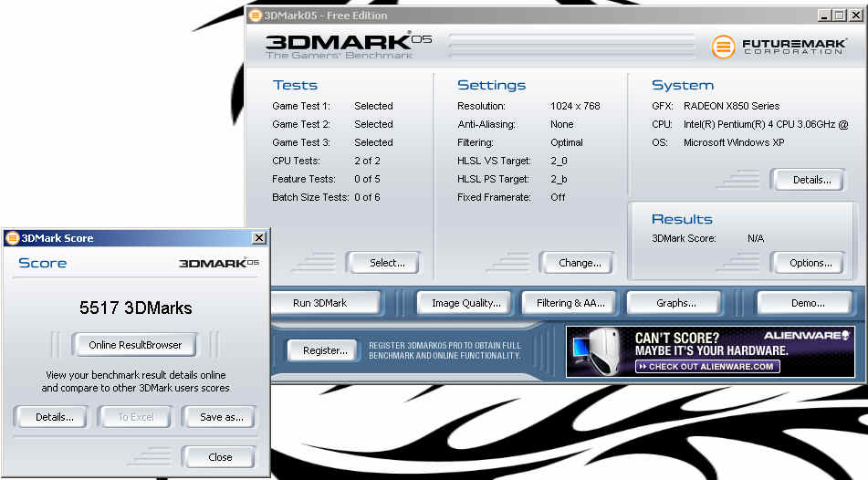
Task: Open the results Options dialog
Action: [808, 263]
